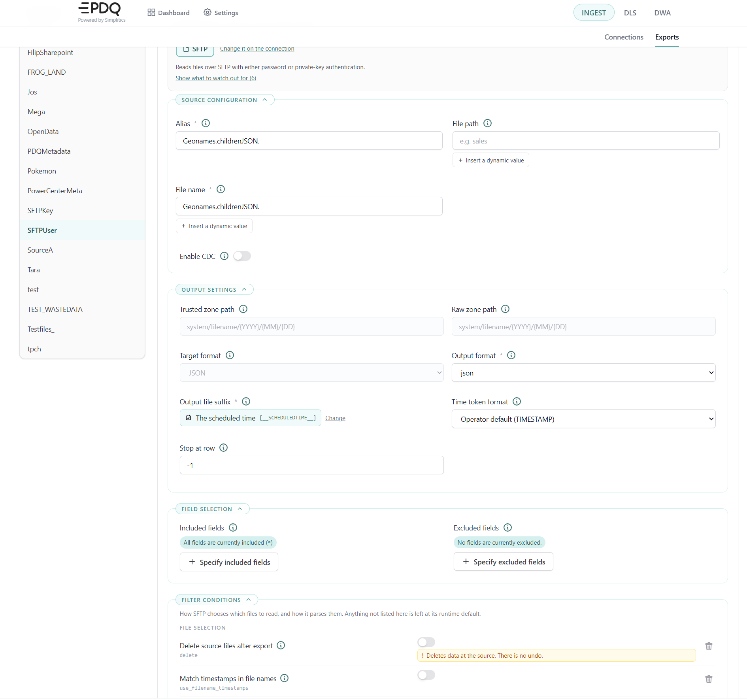Select tpch in the connection list
Screen dimensions: 747x700
[x=82, y=349]
